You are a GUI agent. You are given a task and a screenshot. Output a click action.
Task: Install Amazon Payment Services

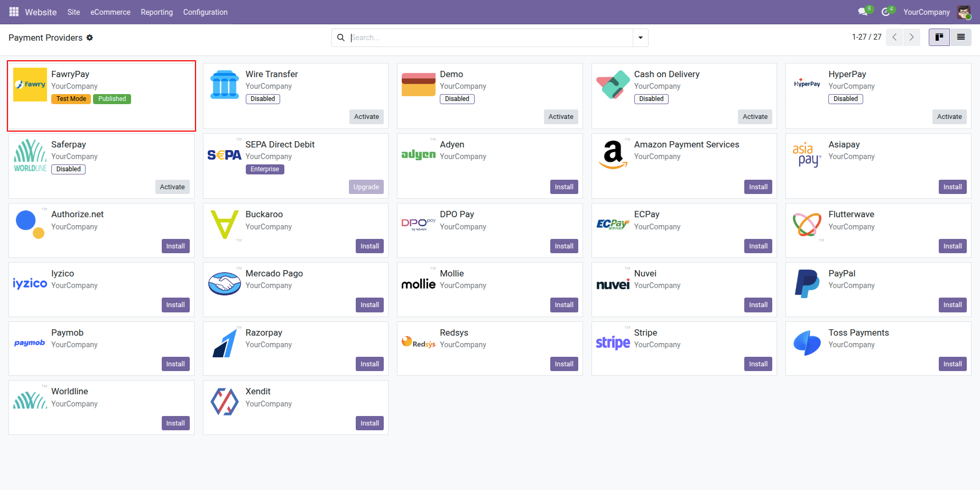point(759,187)
